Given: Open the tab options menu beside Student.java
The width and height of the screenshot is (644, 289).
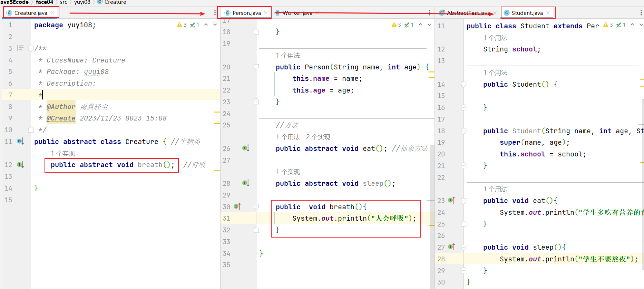Looking at the screenshot, I should click(641, 13).
